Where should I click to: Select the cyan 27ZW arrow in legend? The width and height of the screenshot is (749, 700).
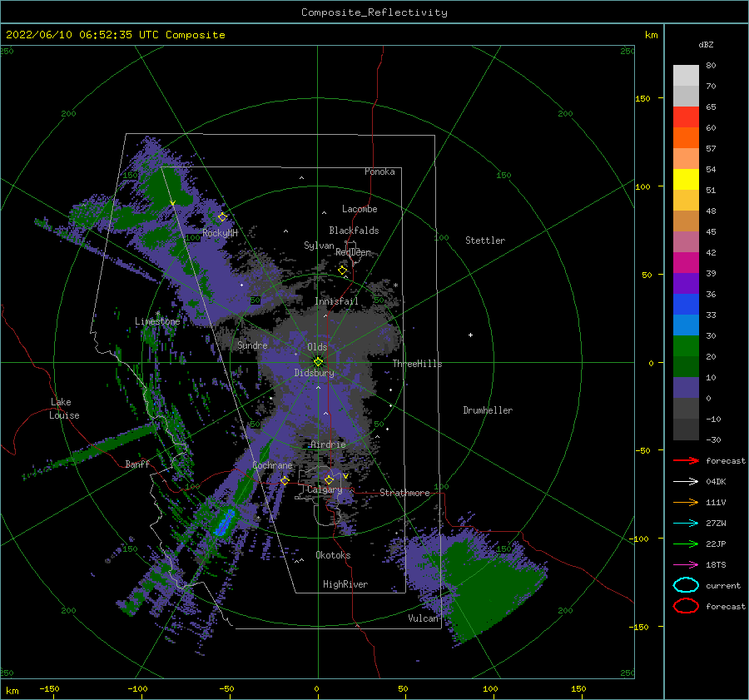(686, 524)
